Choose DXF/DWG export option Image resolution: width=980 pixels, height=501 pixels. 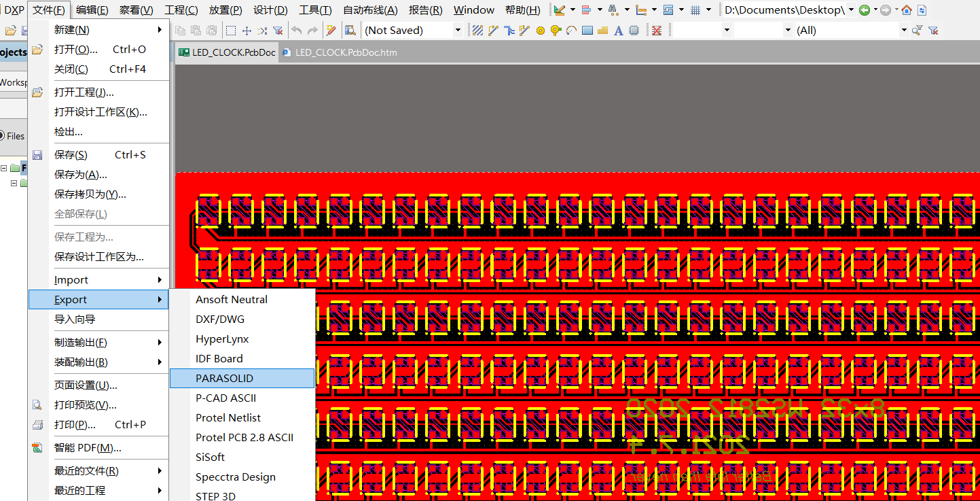point(242,319)
